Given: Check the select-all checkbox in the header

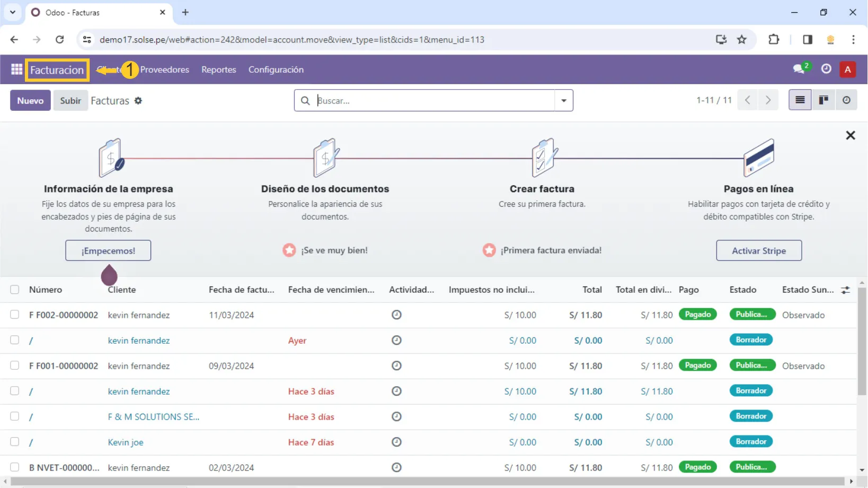Looking at the screenshot, I should point(15,290).
